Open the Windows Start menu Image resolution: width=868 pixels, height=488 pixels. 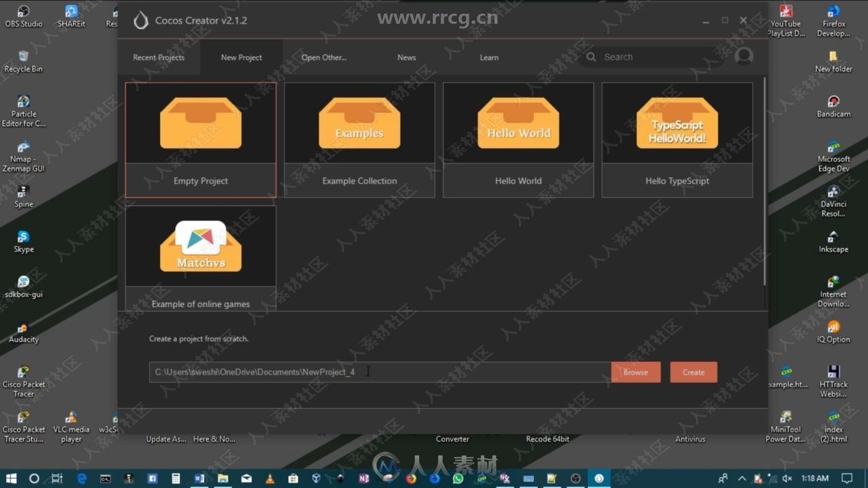pos(11,478)
